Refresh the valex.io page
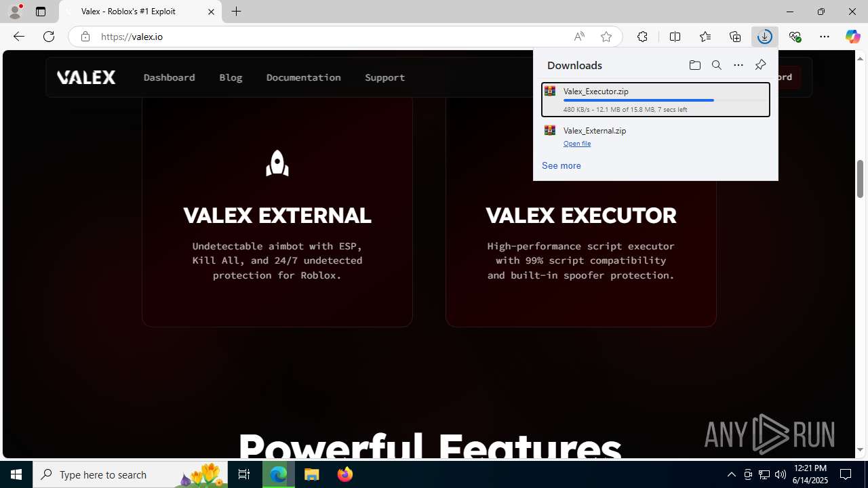Screen dimensions: 868x488 click(49, 37)
